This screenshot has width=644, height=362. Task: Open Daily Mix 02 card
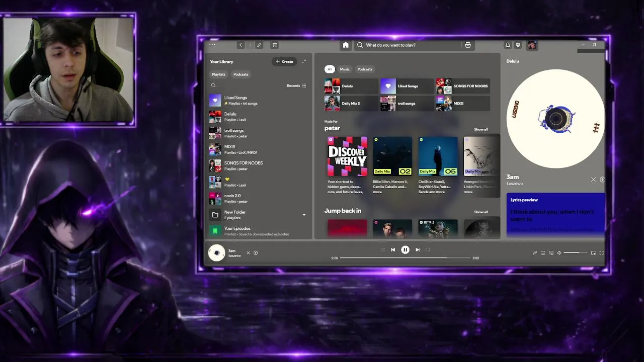[392, 165]
